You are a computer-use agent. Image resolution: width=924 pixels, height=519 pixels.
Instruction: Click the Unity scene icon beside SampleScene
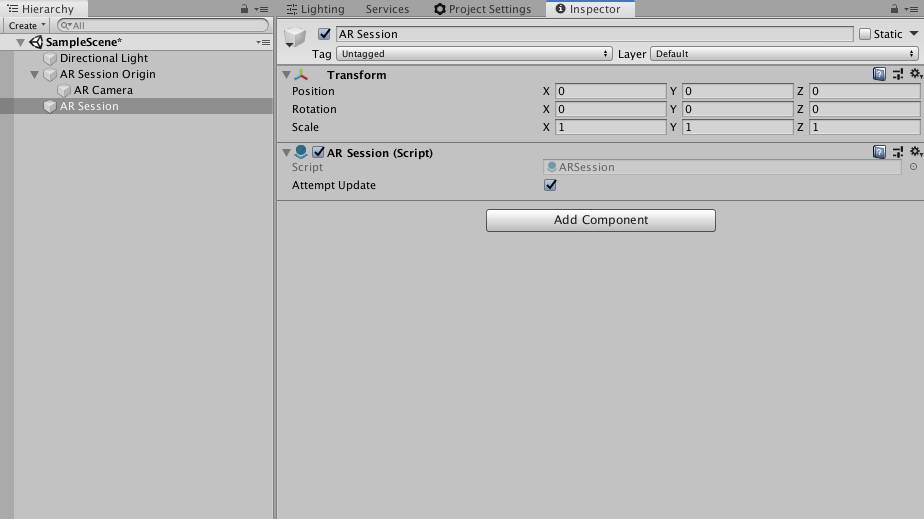(36, 42)
